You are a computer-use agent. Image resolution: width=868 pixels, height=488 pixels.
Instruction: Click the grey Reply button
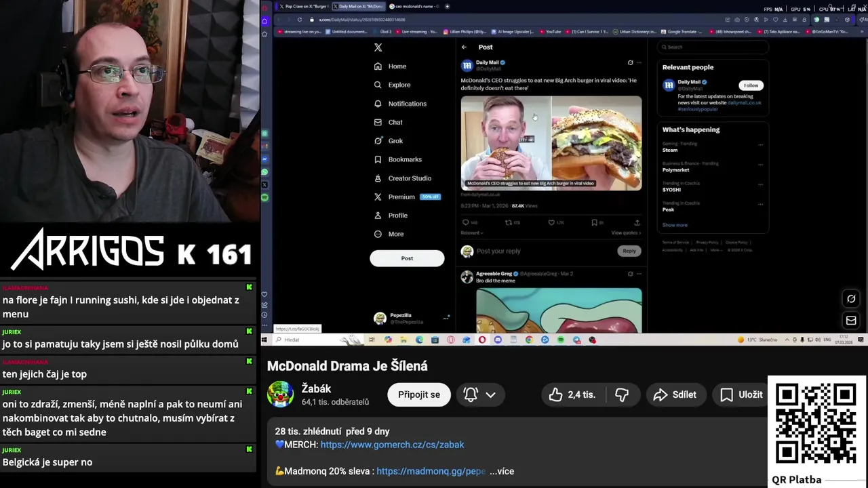click(629, 251)
